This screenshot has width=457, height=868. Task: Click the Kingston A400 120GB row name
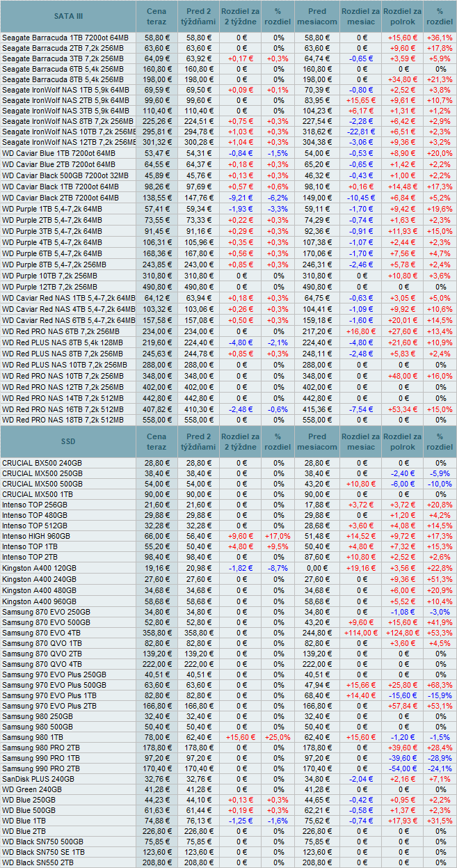pos(39,568)
